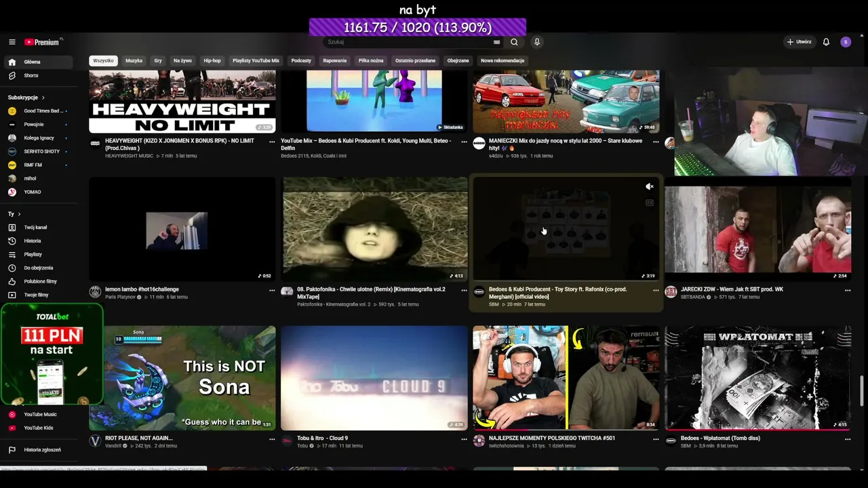Open options menu for lemon lambo video
This screenshot has width=868, height=488.
point(272,290)
